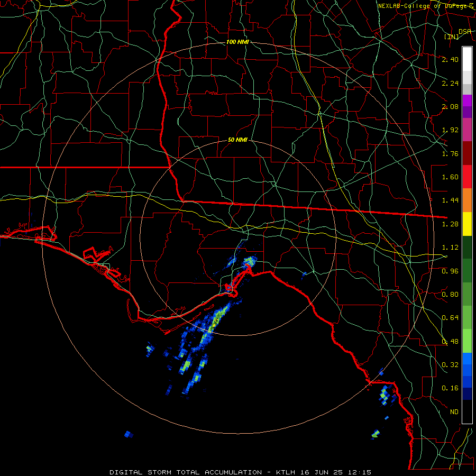Viewport: 476px width, 476px height.
Task: Click the 1.28 scale value
Action: [x=450, y=224]
